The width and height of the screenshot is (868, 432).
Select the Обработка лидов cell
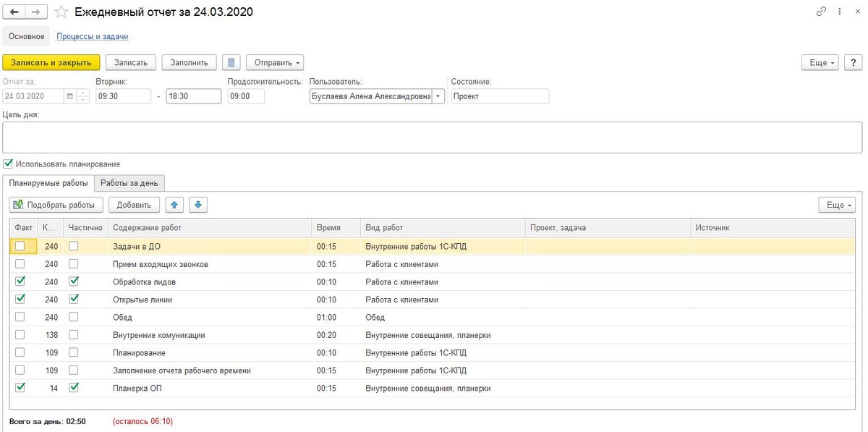click(209, 282)
